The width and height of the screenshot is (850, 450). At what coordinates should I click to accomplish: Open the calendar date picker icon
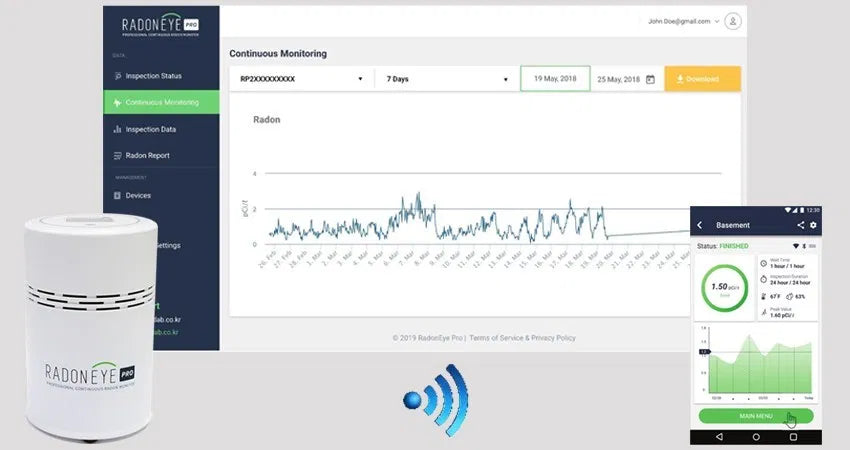pos(650,79)
